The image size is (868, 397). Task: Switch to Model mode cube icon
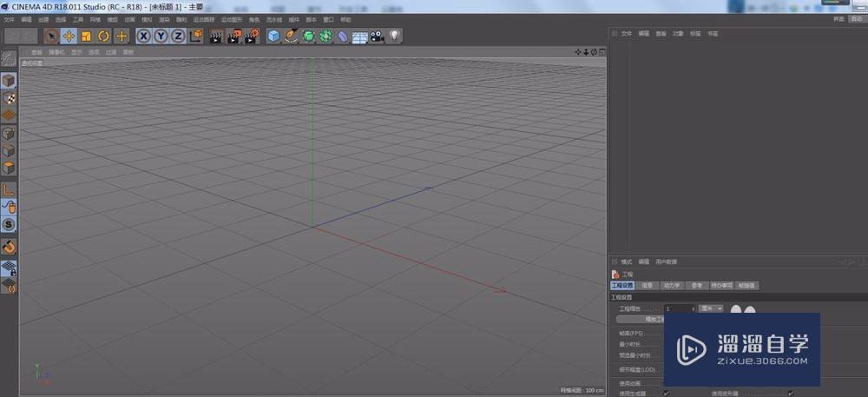pyautogui.click(x=9, y=81)
